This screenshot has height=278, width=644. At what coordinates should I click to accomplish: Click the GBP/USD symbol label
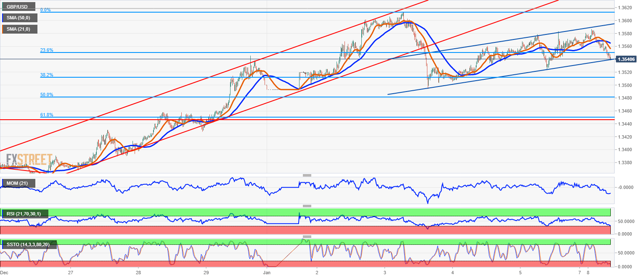[x=19, y=7]
